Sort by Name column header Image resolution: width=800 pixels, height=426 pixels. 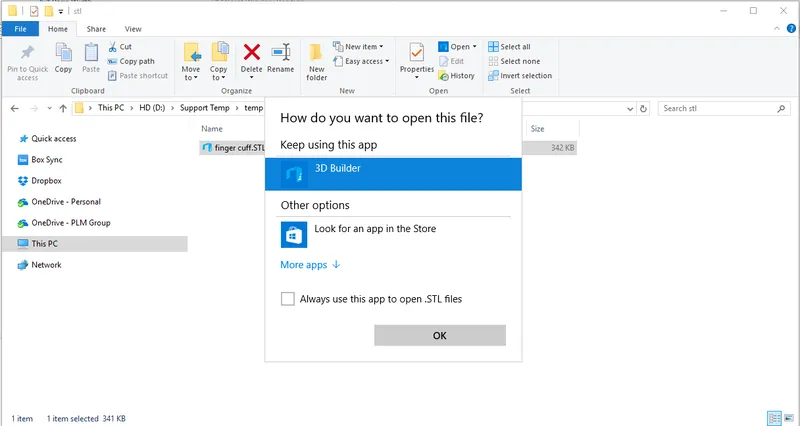(212, 129)
